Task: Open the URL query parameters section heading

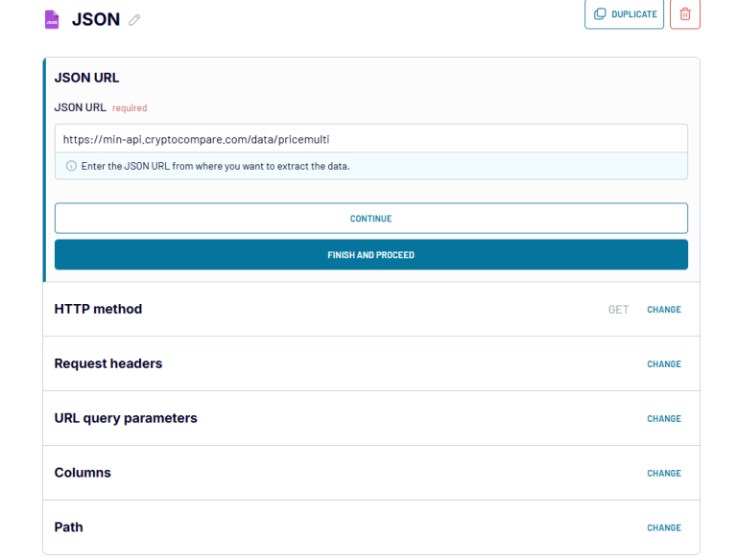Action: (x=126, y=418)
